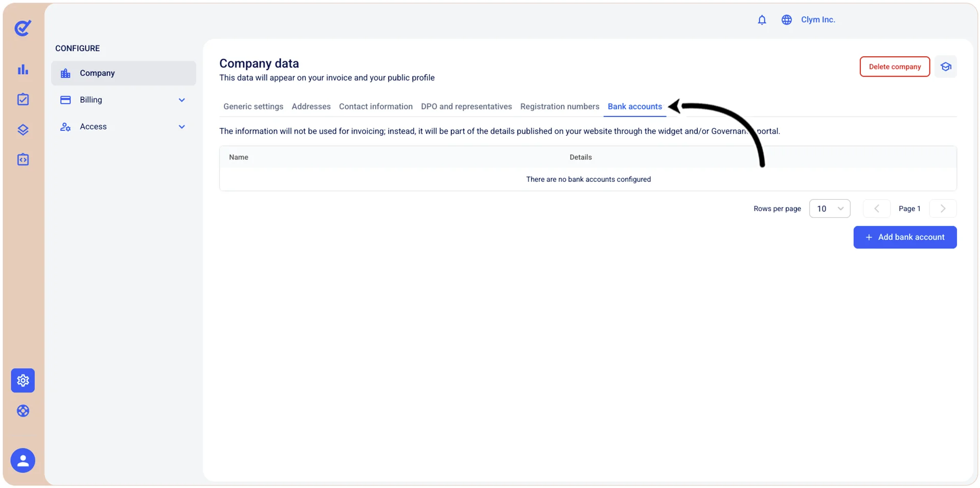This screenshot has width=980, height=488.
Task: Expand the Access section chevron
Action: tap(181, 127)
